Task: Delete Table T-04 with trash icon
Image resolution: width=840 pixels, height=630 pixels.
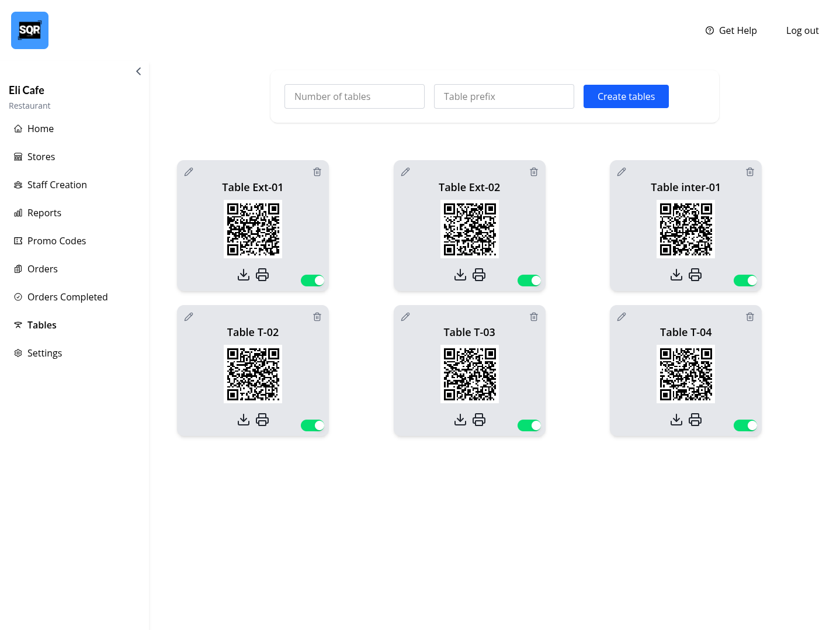Action: [x=750, y=317]
